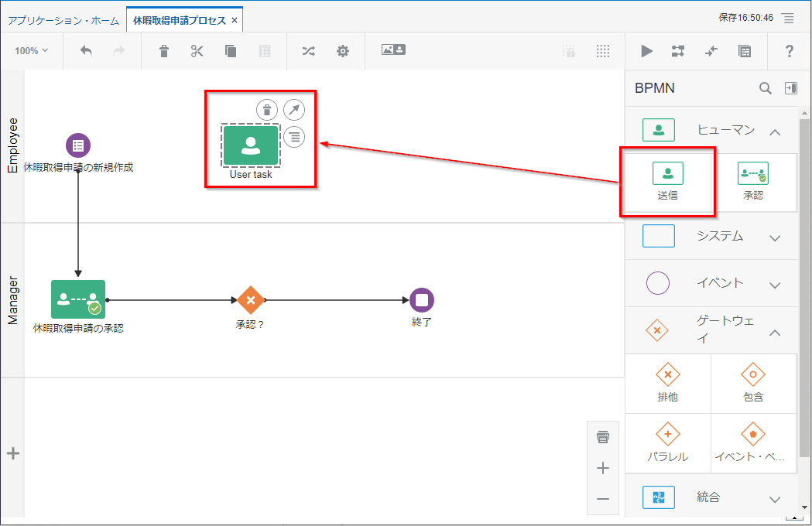Select the 排他 gateway element
Image resolution: width=812 pixels, height=526 pixels.
[667, 384]
